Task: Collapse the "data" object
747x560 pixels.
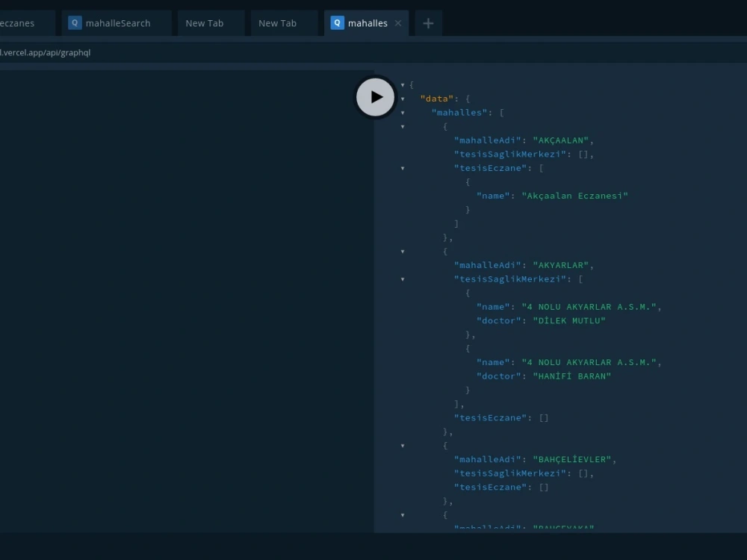Action: (x=403, y=99)
